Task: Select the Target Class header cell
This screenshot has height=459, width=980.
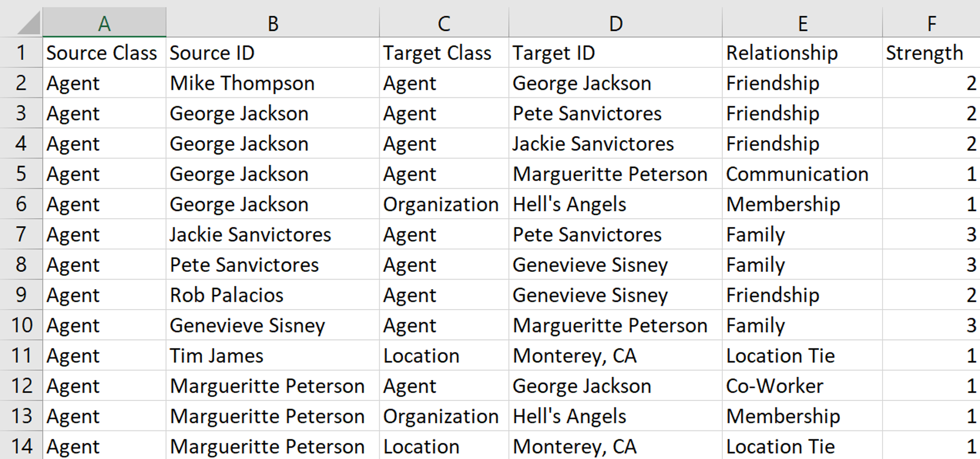Action: click(x=437, y=53)
